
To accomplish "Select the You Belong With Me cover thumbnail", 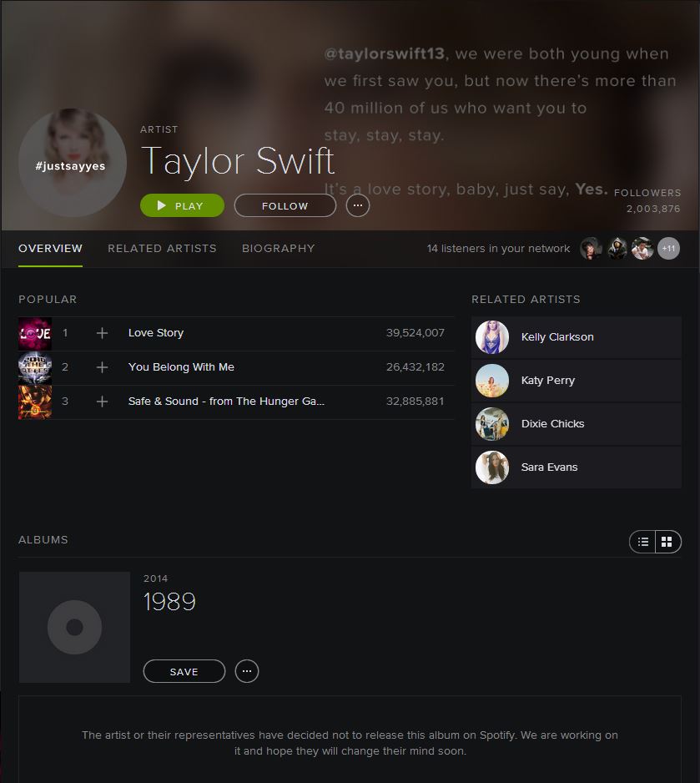I will 35,368.
